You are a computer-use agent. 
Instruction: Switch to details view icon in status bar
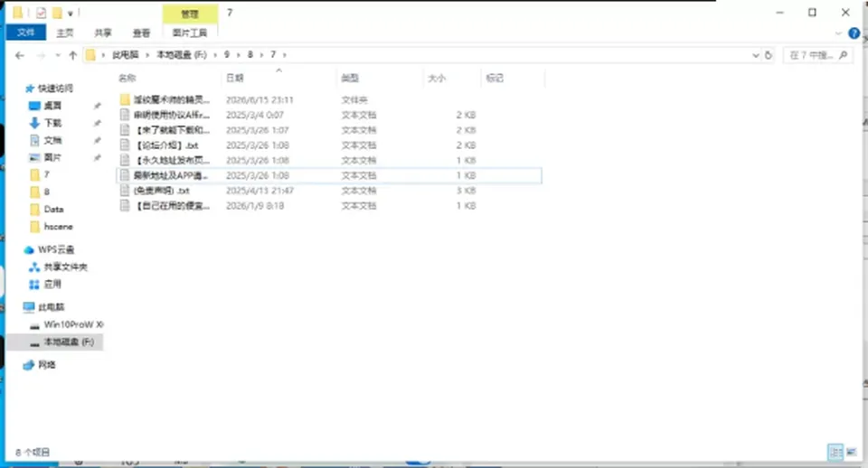point(835,453)
